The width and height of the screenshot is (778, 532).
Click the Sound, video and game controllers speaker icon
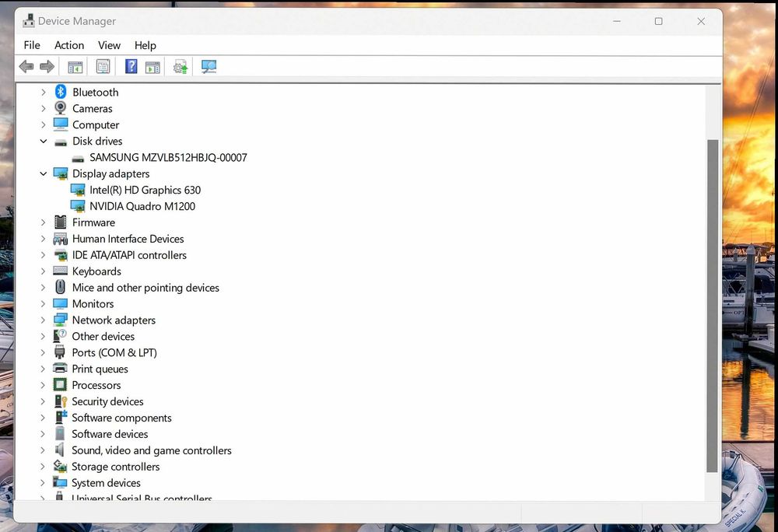click(x=60, y=450)
